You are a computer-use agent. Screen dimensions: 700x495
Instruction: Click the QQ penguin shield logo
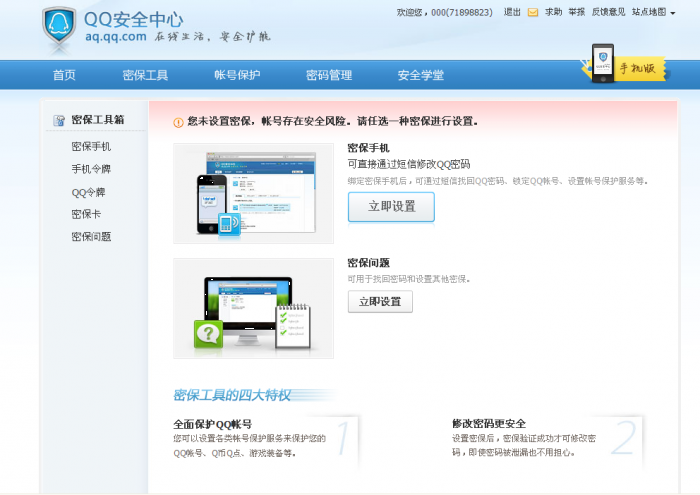(59, 27)
